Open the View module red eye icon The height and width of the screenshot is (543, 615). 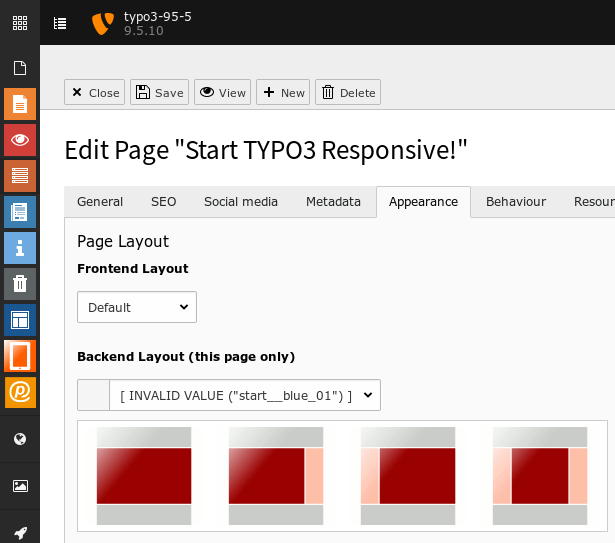click(x=20, y=140)
